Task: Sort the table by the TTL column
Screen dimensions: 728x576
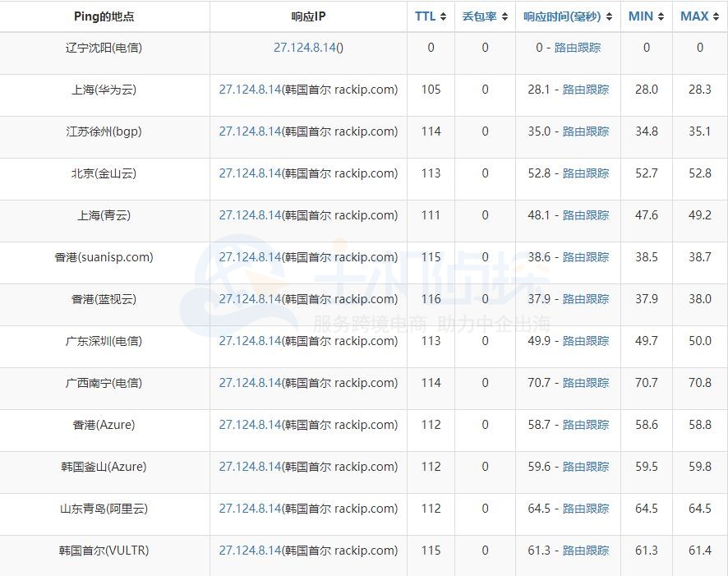Action: (x=430, y=16)
